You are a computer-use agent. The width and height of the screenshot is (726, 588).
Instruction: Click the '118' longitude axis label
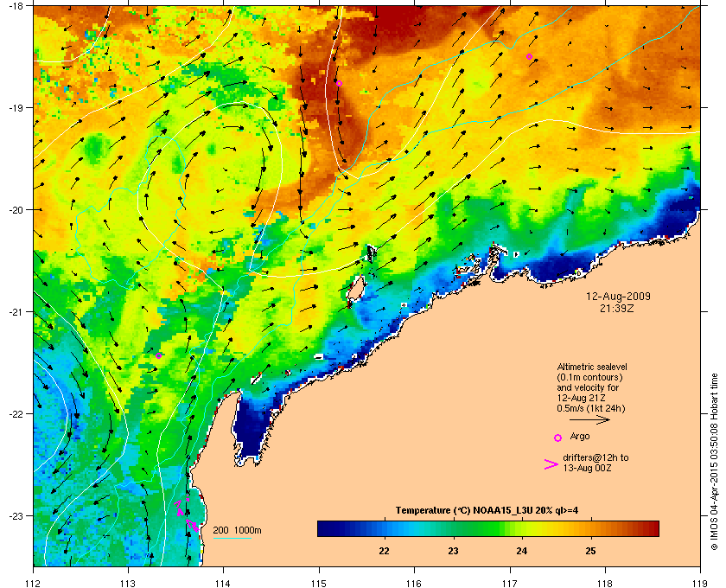tap(605, 583)
